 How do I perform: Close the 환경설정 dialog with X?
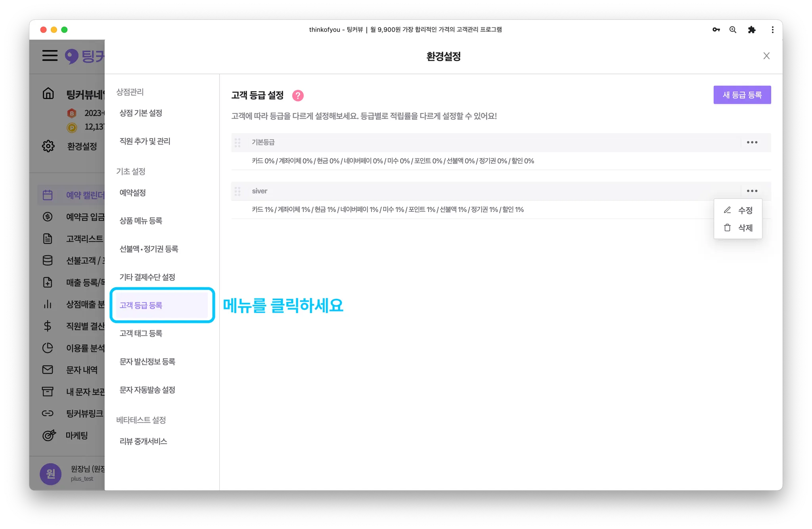[766, 56]
